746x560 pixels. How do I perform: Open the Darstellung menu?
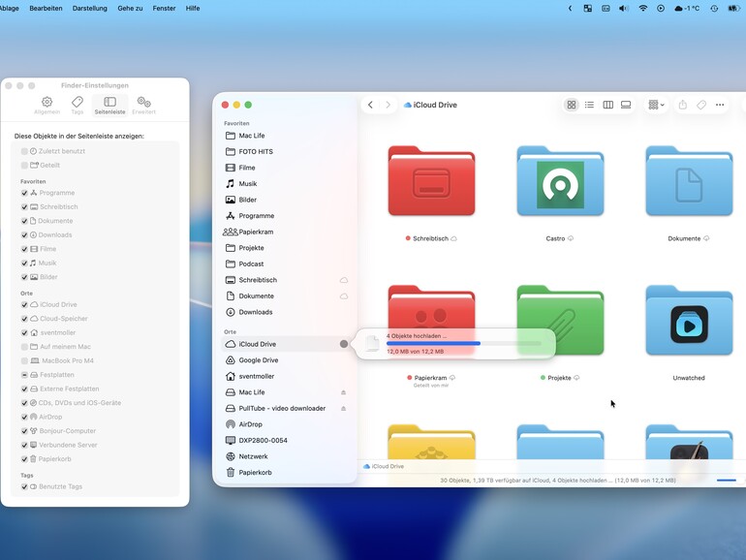click(x=89, y=8)
